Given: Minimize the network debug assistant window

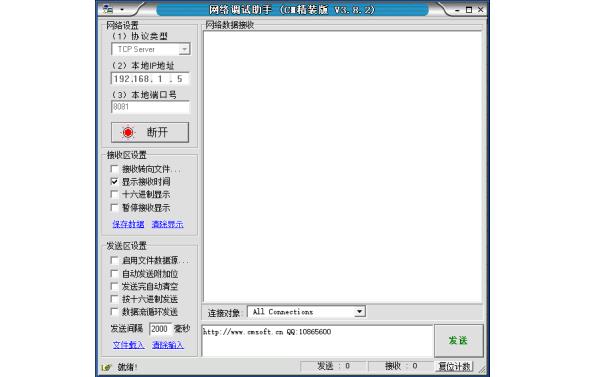Looking at the screenshot, I should point(457,10).
